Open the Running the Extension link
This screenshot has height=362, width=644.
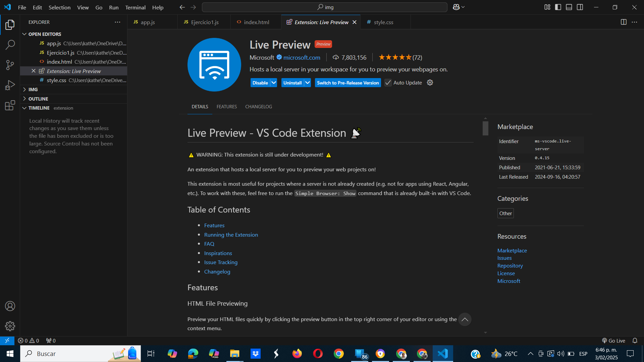231,234
